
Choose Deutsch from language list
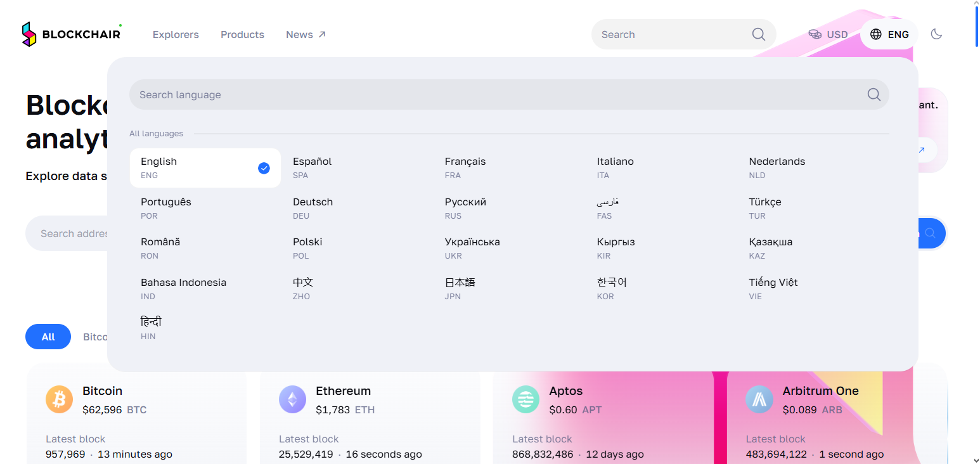[x=356, y=208]
